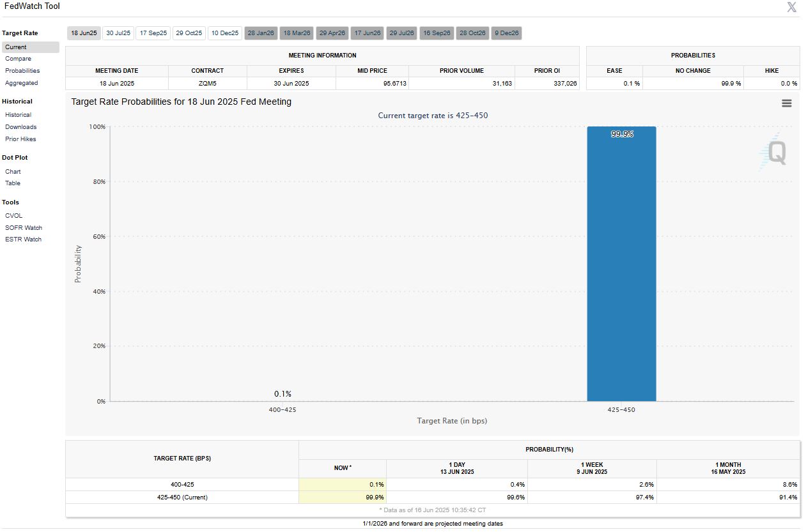
Task: Open the Downloads section
Action: coord(21,127)
